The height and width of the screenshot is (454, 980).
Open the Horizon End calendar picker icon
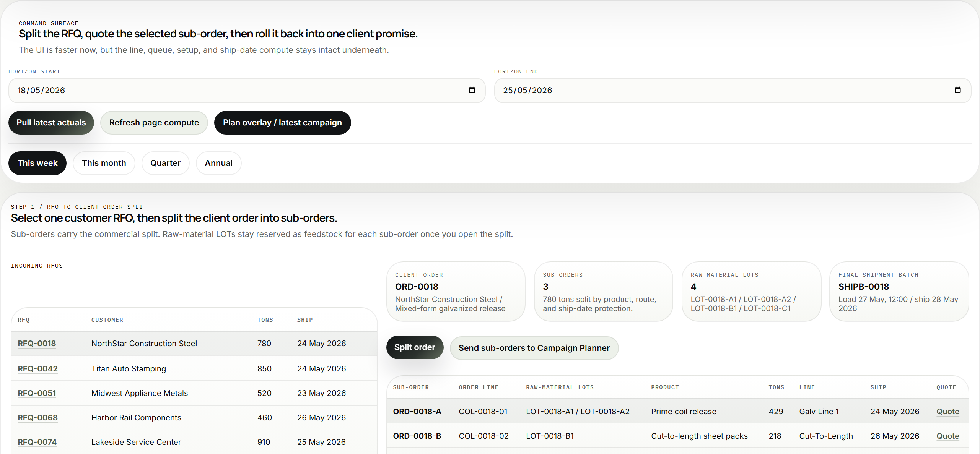click(957, 90)
